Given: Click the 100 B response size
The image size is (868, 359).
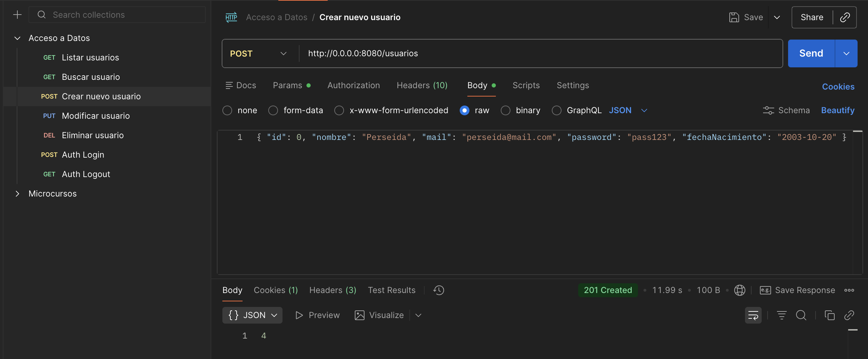Looking at the screenshot, I should click(709, 290).
